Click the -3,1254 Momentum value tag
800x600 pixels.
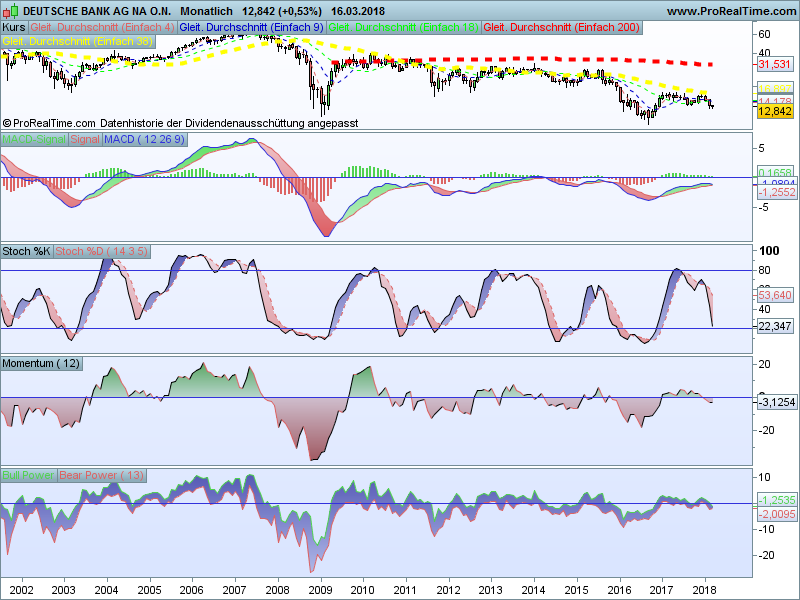(776, 402)
